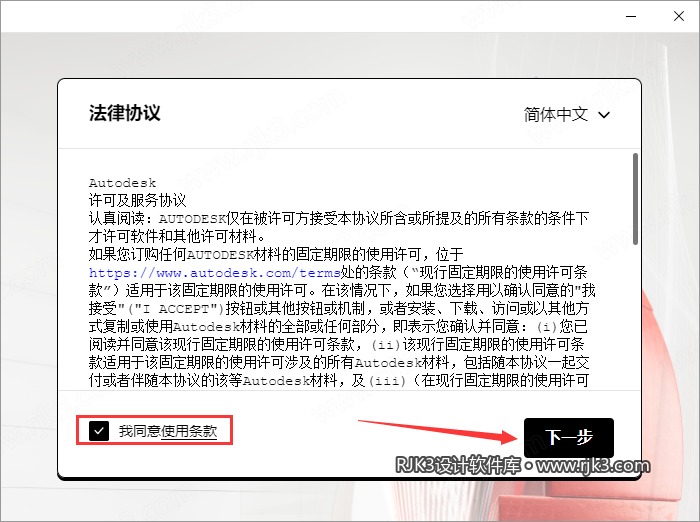
Task: Open the https://www.autodesk.com/terms link
Action: click(x=215, y=272)
